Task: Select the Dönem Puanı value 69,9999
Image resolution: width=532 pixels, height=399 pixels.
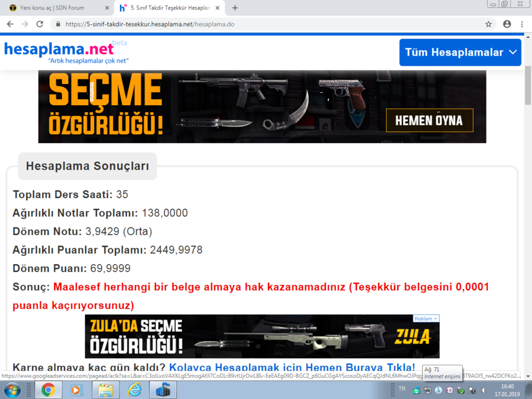Action: click(111, 268)
